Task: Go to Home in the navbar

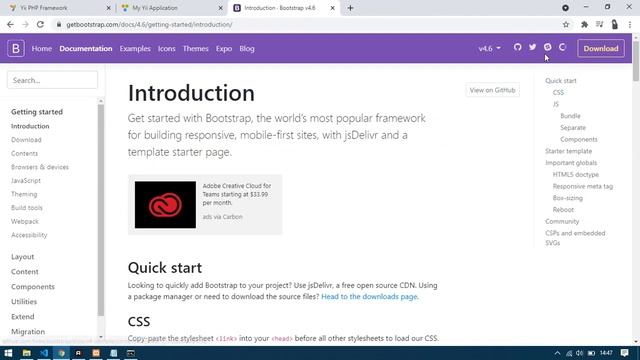Action: pos(42,49)
